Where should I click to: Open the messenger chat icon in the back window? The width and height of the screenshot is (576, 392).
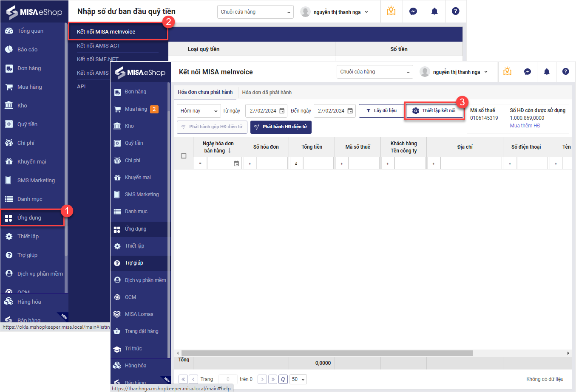[x=413, y=11]
